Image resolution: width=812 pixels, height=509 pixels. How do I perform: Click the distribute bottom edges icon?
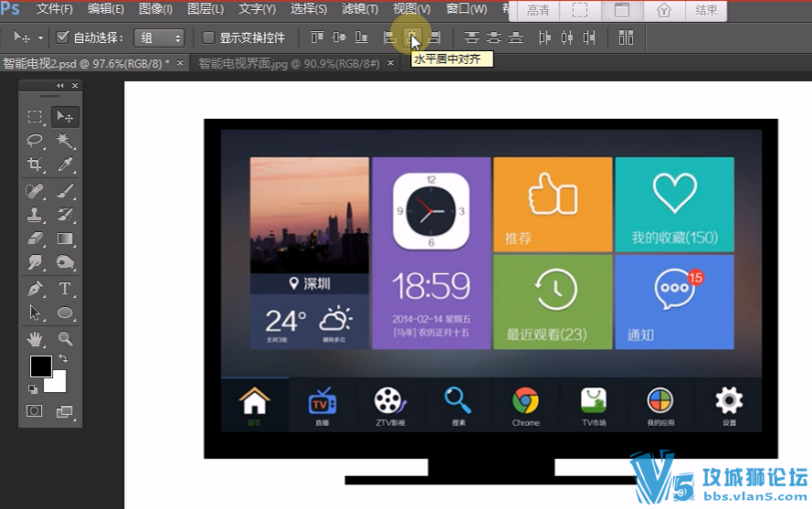tap(516, 37)
